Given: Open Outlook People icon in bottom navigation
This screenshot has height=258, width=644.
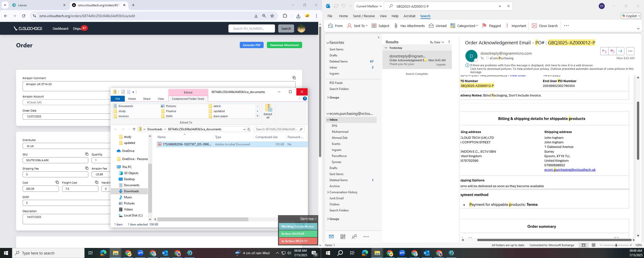Looking at the screenshot, I should [354, 237].
